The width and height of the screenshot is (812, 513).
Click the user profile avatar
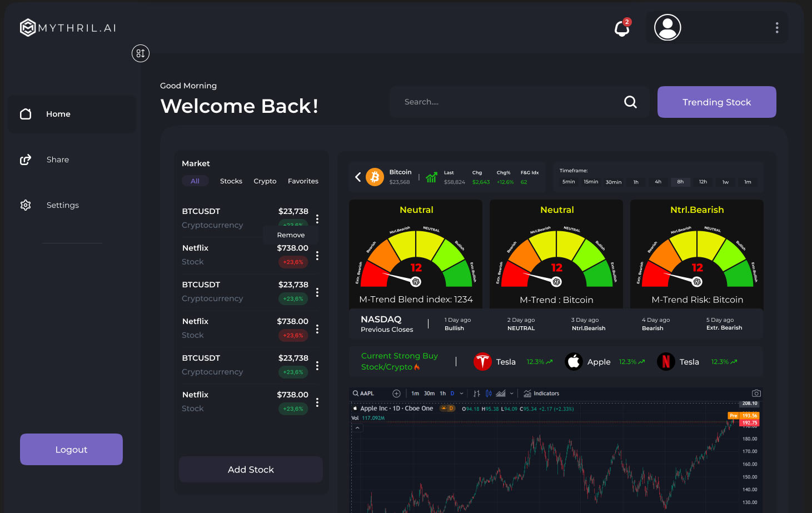tap(667, 27)
